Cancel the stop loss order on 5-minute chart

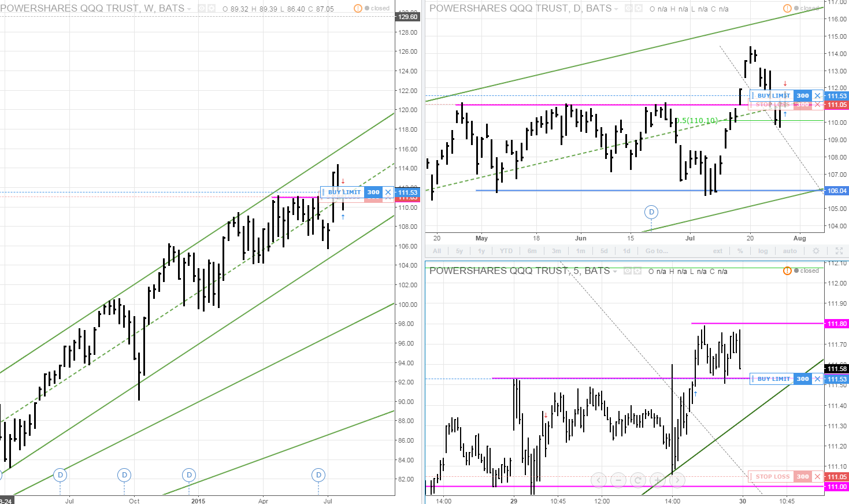click(x=817, y=477)
